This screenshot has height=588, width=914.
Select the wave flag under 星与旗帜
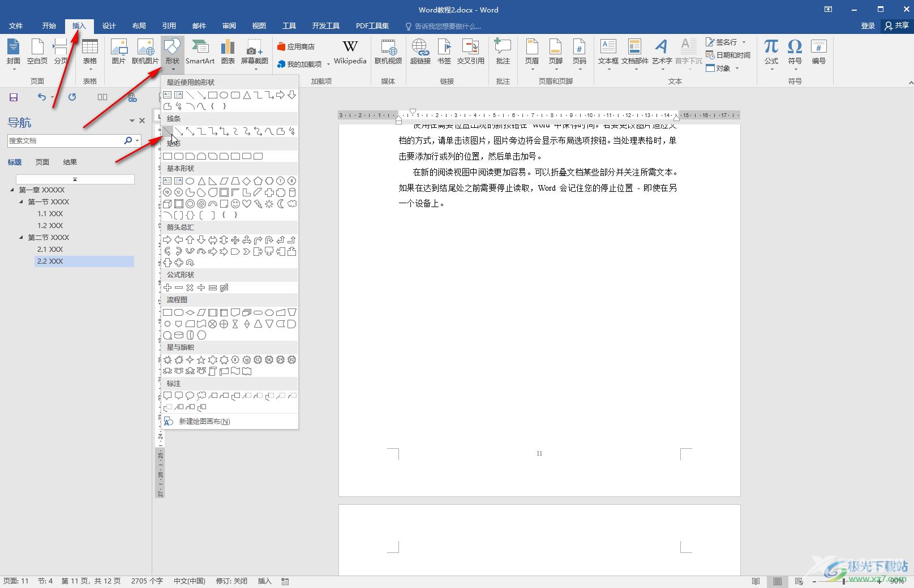[x=235, y=371]
